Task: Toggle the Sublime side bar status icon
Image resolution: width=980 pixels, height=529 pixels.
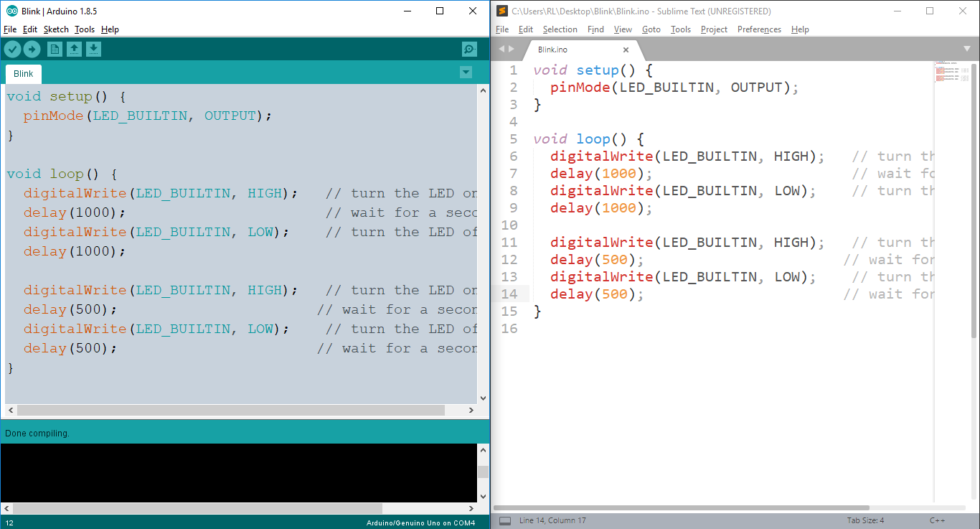Action: pos(505,520)
